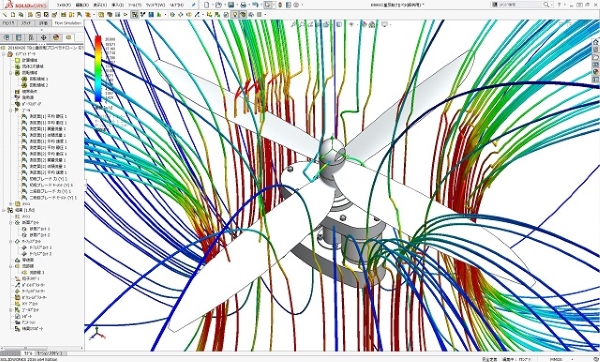Click the lightbulb icon in Flow Simulation toolbar

pos(235,15)
